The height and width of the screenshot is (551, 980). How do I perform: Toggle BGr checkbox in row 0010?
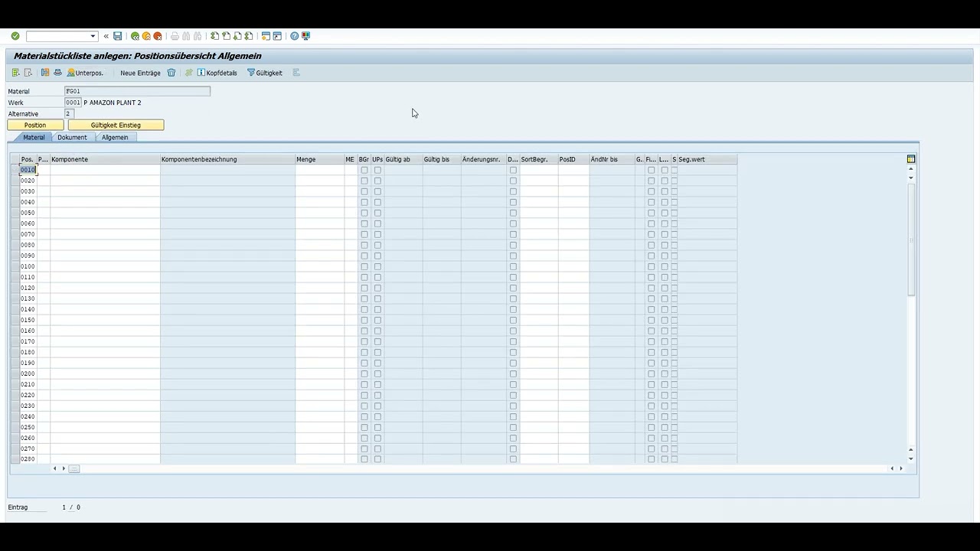click(364, 170)
